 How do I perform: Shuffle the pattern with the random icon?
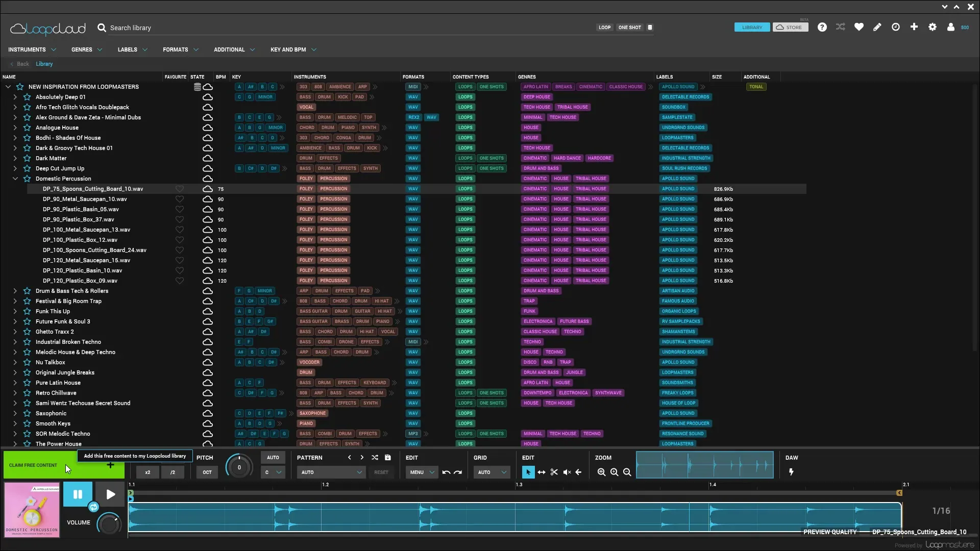pos(375,457)
